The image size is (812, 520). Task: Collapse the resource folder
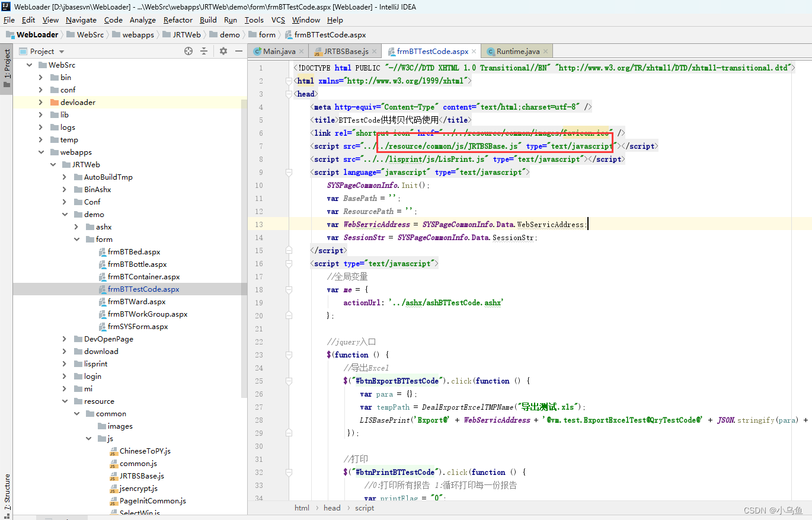pos(64,401)
